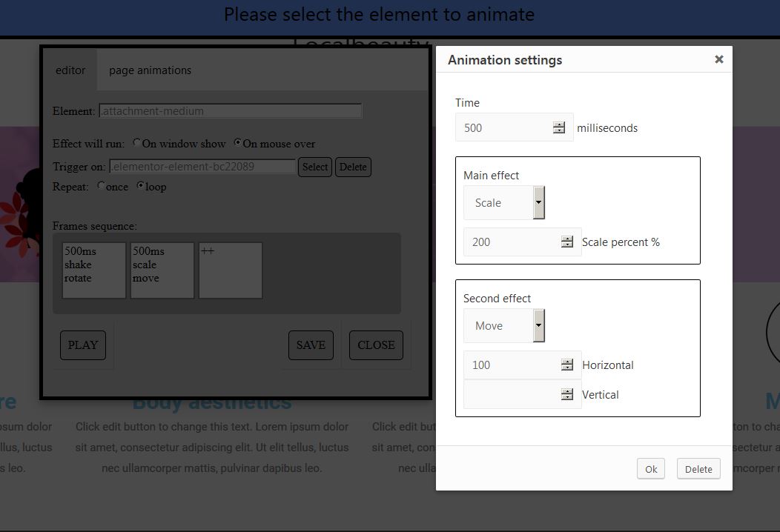This screenshot has height=532, width=780.
Task: Click the Frames sequence label
Action: (94, 226)
